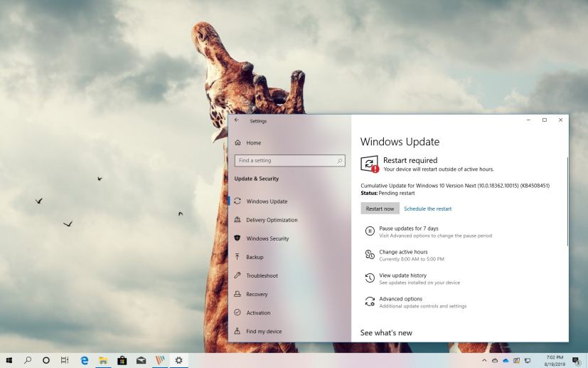Open View update history
Image resolution: width=588 pixels, height=368 pixels.
402,275
